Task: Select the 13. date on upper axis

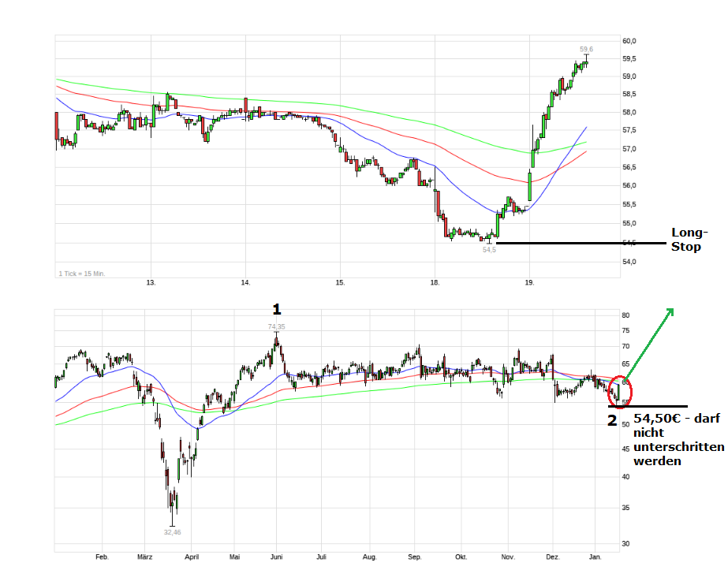Action: (x=151, y=281)
